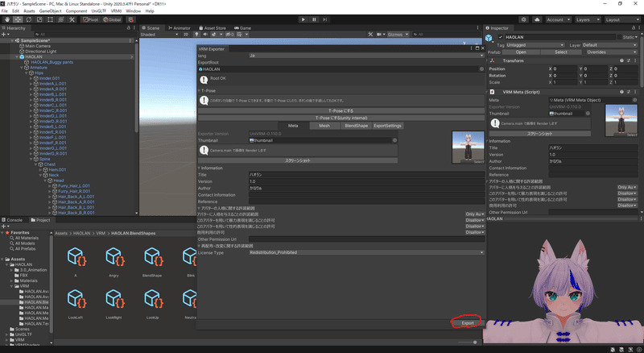
Task: Toggle scene lighting icon
Action: [196, 35]
